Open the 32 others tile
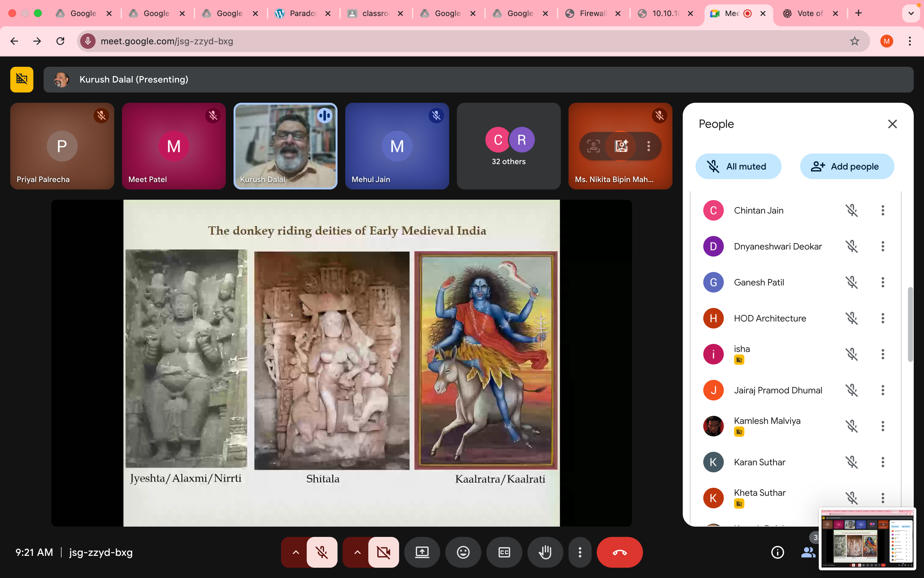924x578 pixels. (x=509, y=146)
